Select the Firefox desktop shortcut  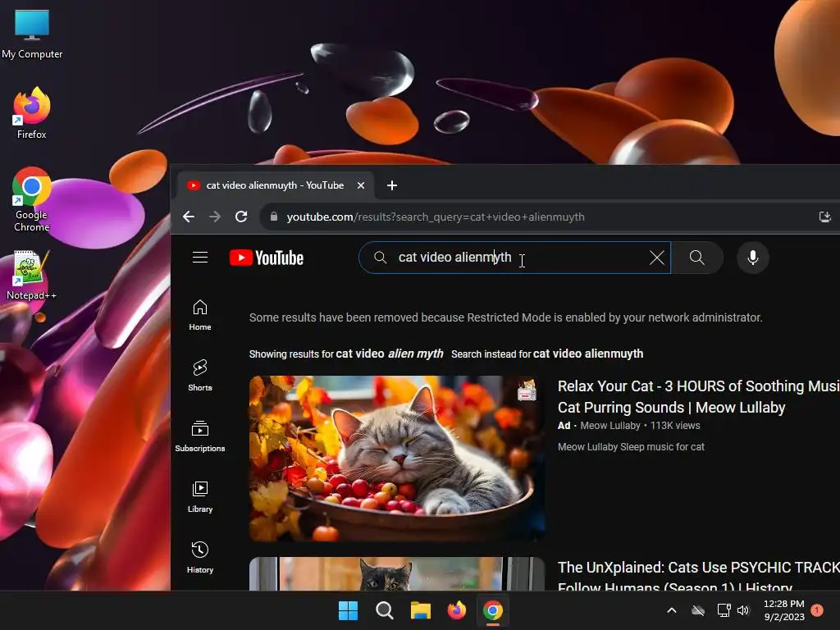point(32,113)
